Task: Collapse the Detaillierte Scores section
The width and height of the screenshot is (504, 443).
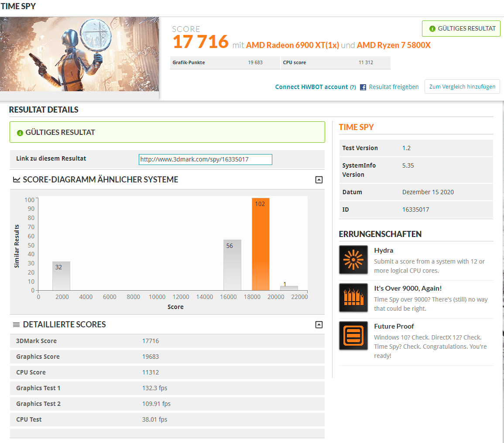Action: click(319, 325)
